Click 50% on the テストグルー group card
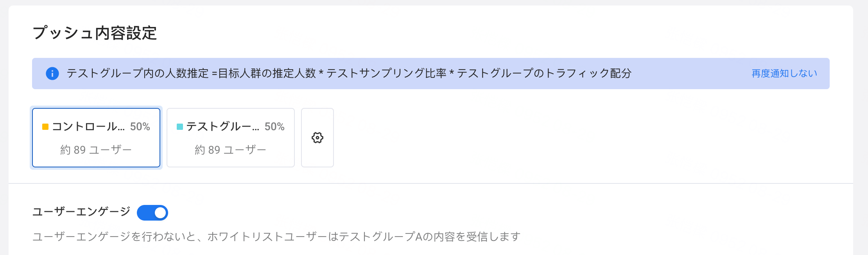This screenshot has width=868, height=255. click(x=274, y=127)
